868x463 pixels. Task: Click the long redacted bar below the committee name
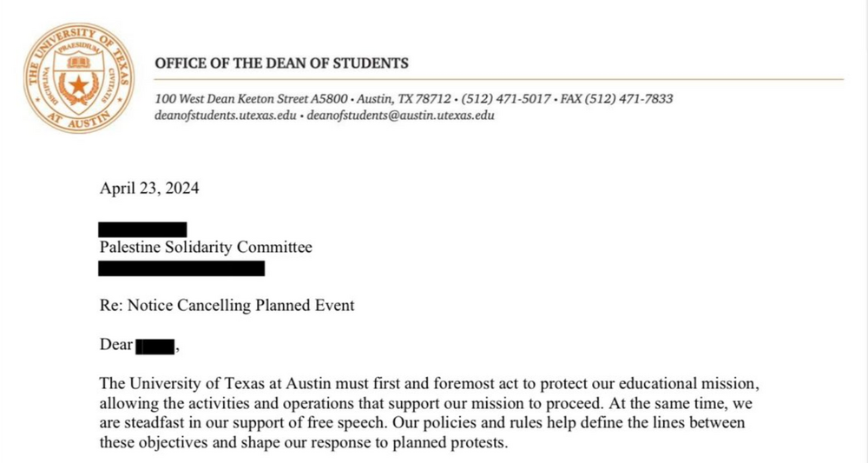click(181, 268)
